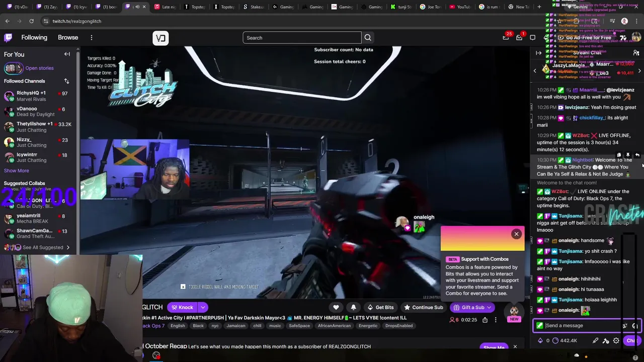This screenshot has width=644, height=362.
Task: Switch to the Late nig browser tab
Action: point(165,7)
